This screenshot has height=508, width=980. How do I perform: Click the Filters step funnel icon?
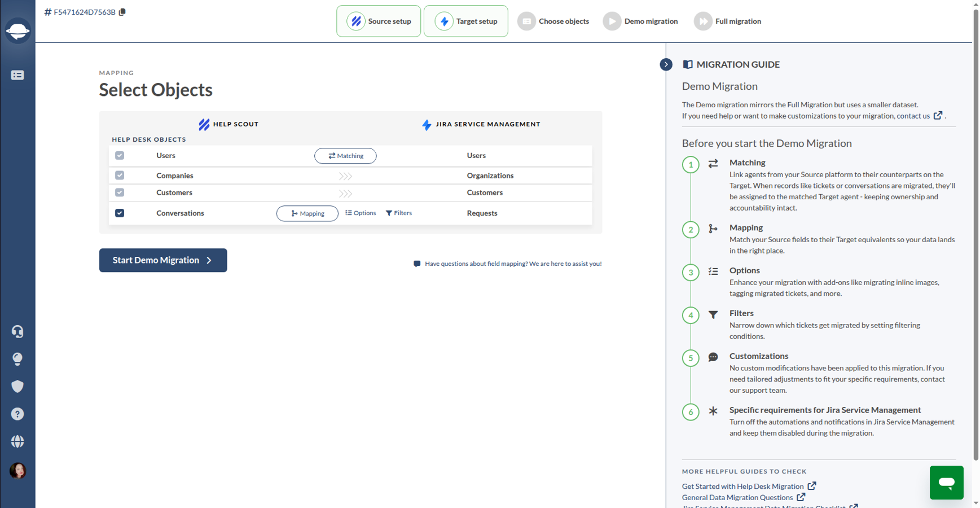pos(713,314)
